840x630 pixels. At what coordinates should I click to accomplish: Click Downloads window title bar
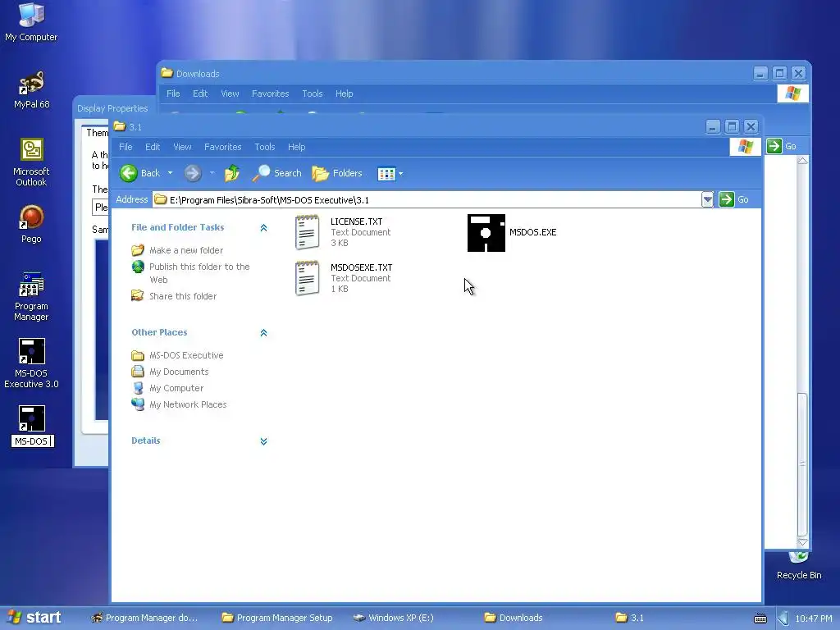455,73
